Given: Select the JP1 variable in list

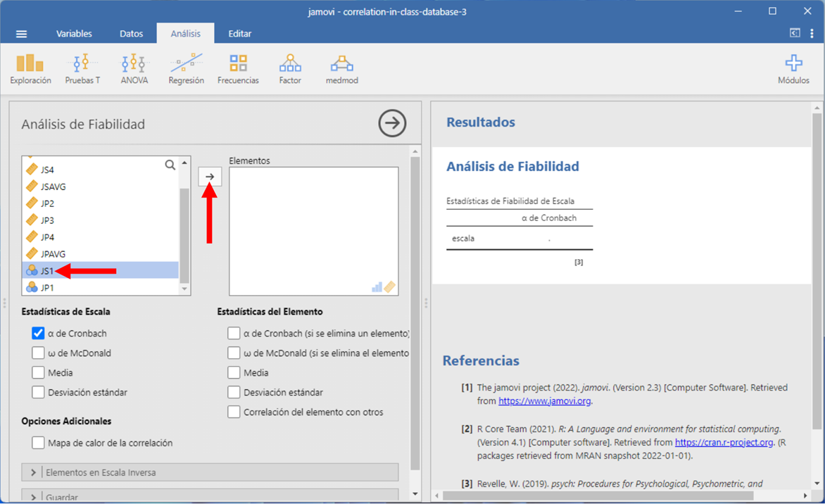Looking at the screenshot, I should (x=47, y=288).
